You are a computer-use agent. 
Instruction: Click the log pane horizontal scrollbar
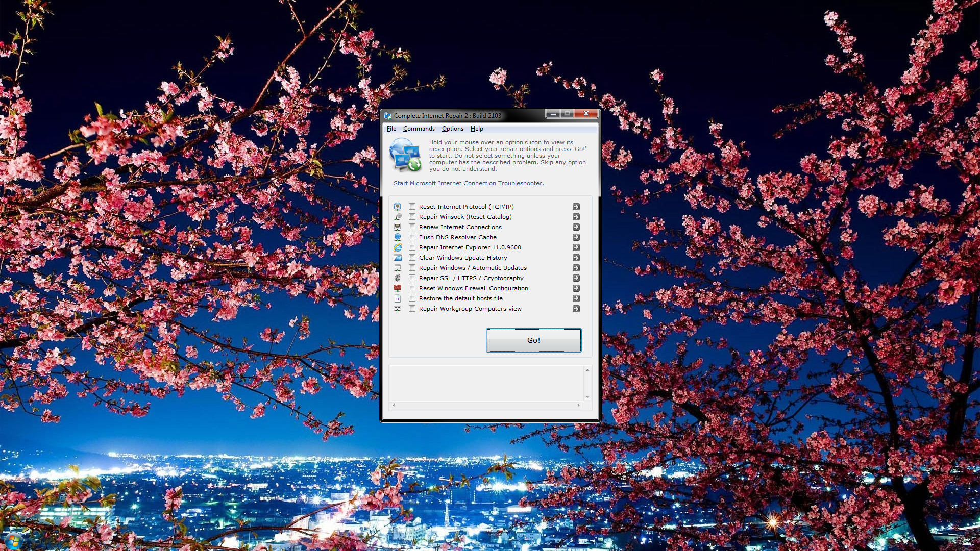pos(485,405)
